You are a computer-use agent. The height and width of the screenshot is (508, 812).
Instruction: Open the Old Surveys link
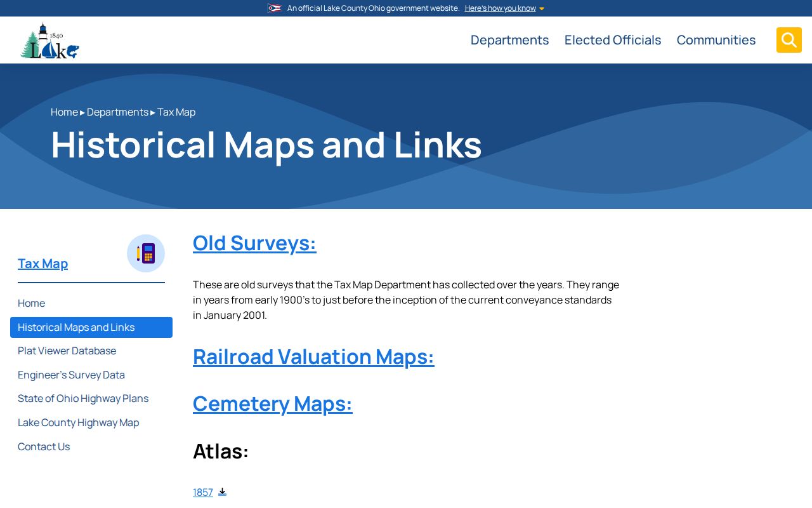tap(254, 243)
